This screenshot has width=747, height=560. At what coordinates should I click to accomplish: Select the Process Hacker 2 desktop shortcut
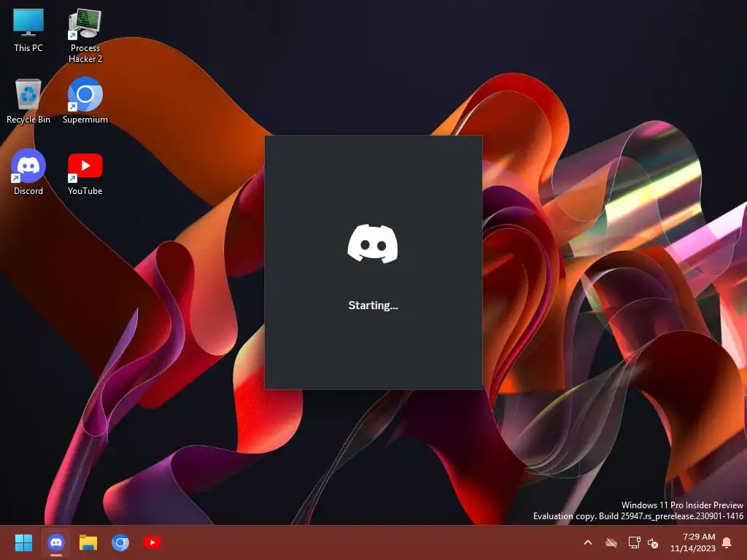click(85, 36)
